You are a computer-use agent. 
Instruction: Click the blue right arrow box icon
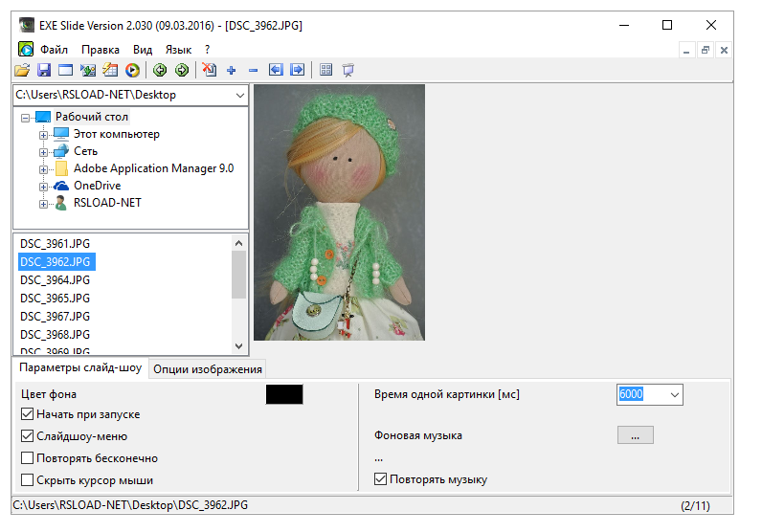click(x=298, y=70)
